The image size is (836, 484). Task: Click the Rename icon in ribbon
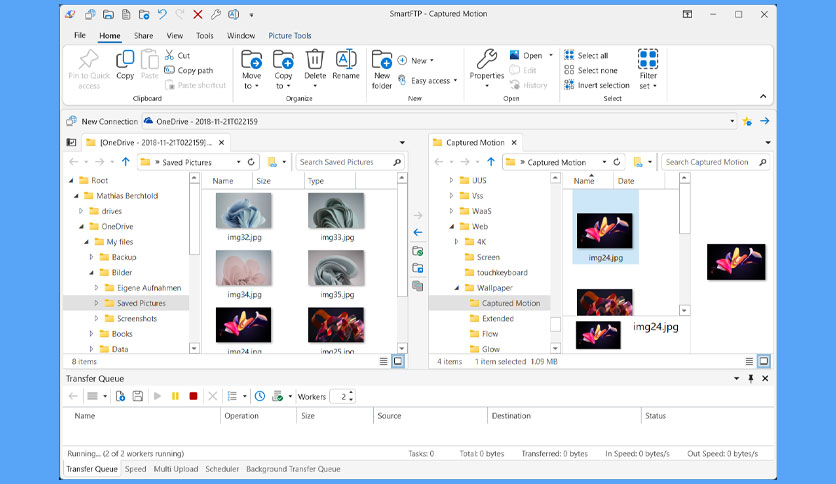345,60
